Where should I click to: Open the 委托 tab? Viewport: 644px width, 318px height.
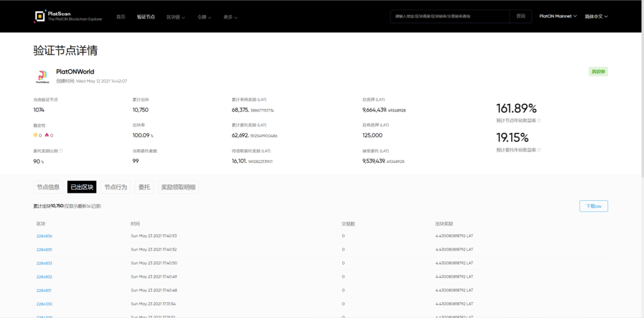click(x=144, y=187)
